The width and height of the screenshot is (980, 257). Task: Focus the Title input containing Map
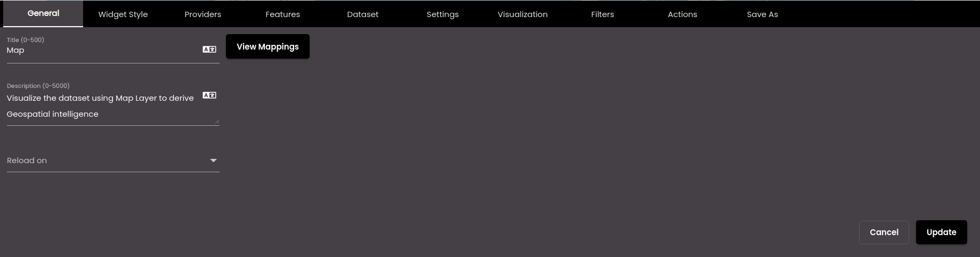(x=103, y=50)
